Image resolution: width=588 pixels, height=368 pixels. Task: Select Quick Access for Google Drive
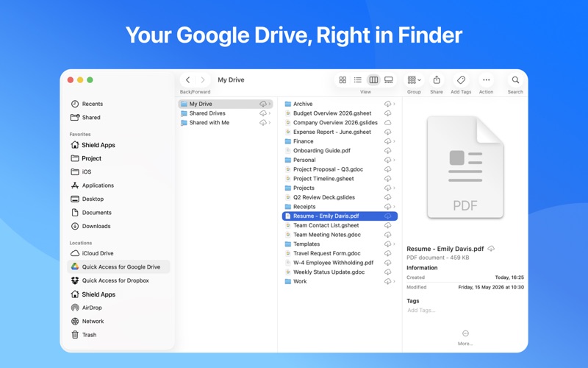(x=118, y=266)
